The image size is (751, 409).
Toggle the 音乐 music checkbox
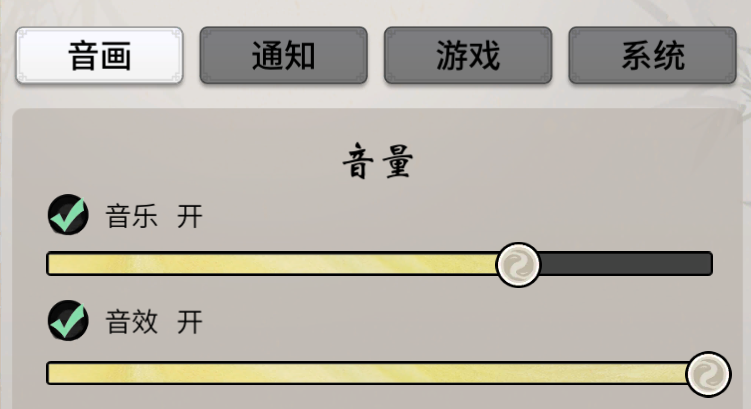pyautogui.click(x=68, y=215)
